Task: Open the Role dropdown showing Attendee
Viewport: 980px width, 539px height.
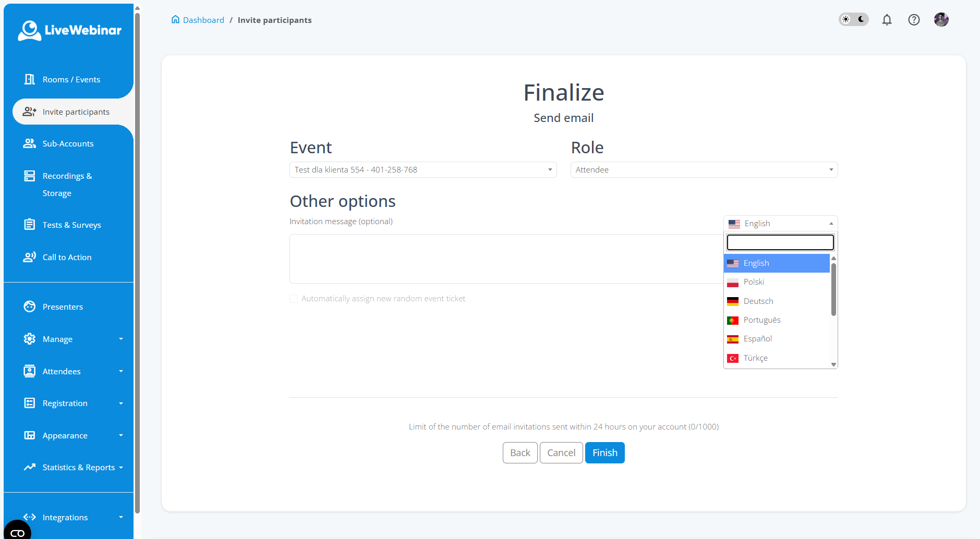Action: click(x=703, y=169)
